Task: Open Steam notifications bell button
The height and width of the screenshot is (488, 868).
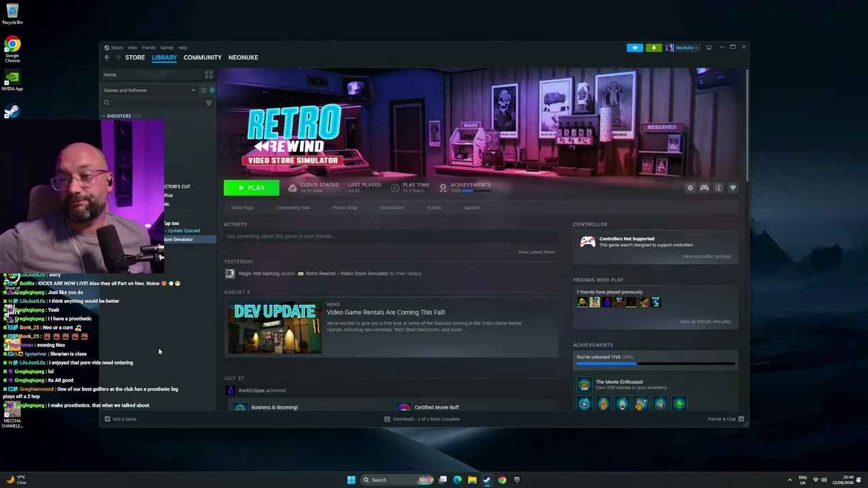Action: coord(654,47)
